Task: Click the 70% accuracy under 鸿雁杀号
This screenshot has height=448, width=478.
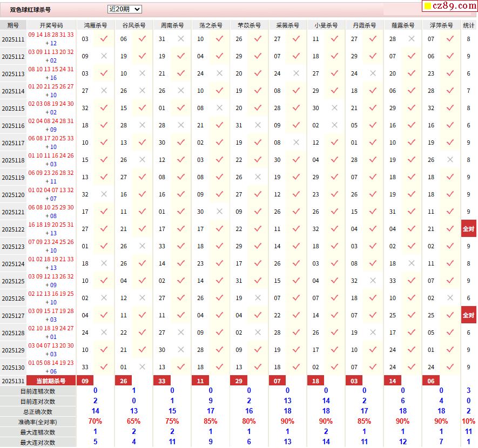Action: tap(95, 421)
